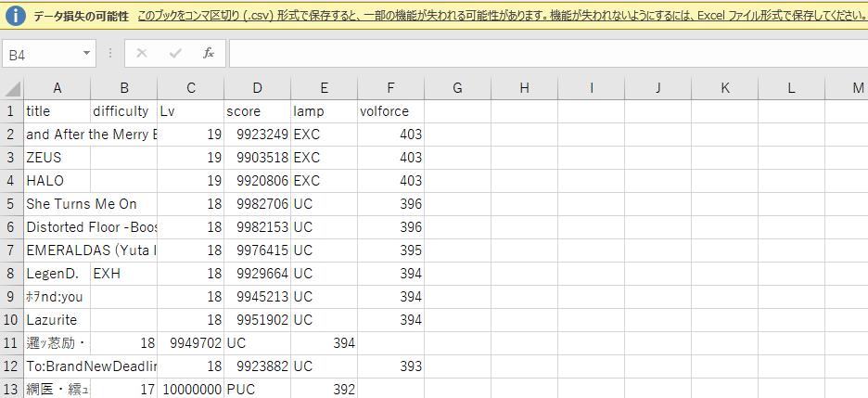
Task: Click the Select All corner triangle
Action: click(x=12, y=89)
